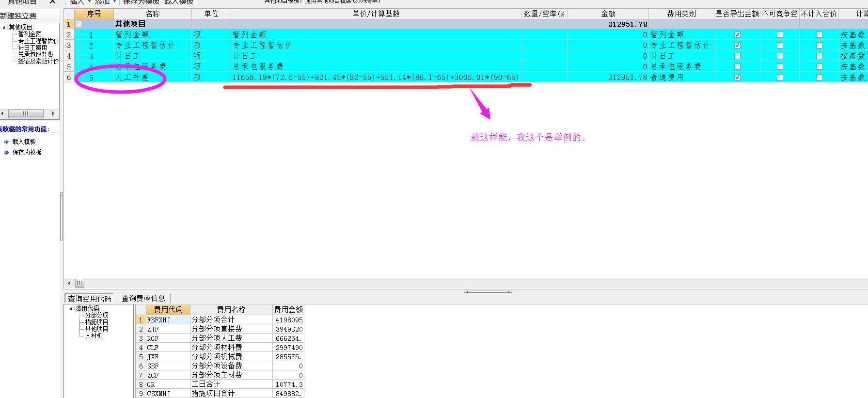868x398 pixels.
Task: Uncheck 是否导出金额 for 普通费用 row
Action: point(737,77)
